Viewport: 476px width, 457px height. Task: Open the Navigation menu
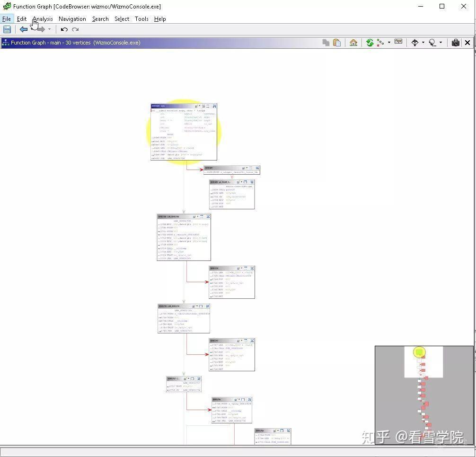tap(72, 19)
